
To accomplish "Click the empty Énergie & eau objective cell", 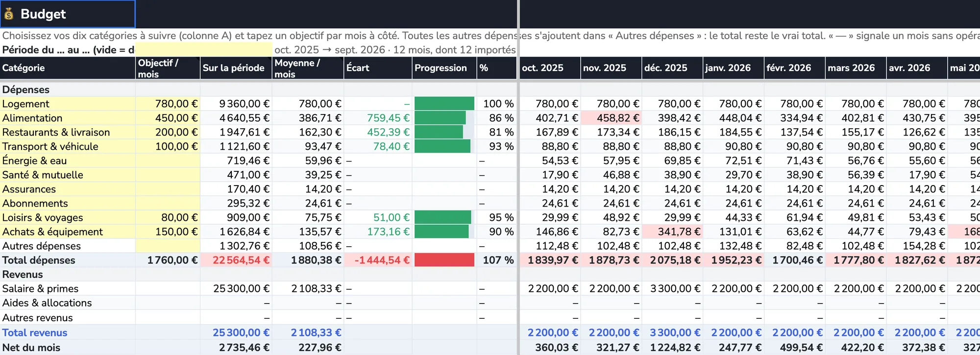I will pos(168,161).
